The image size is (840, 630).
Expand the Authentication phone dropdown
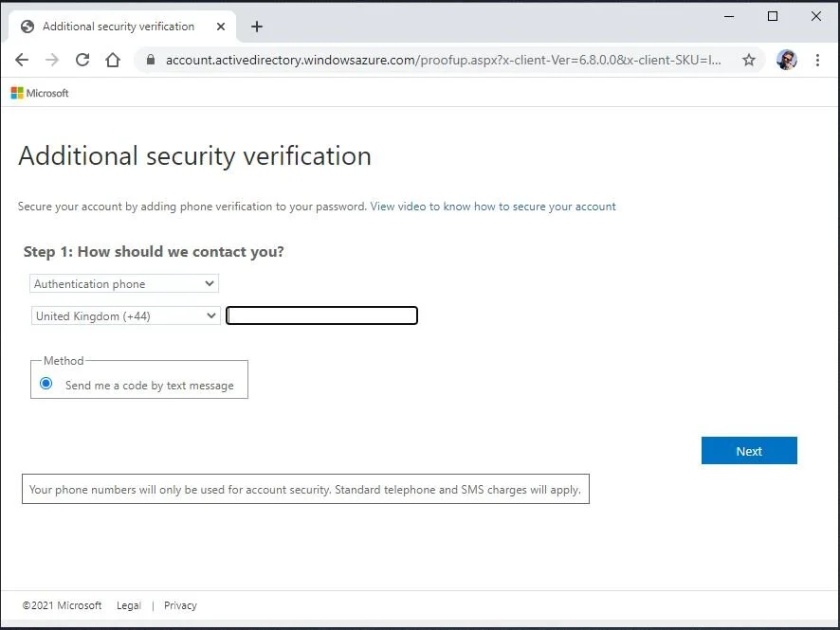[x=124, y=283]
